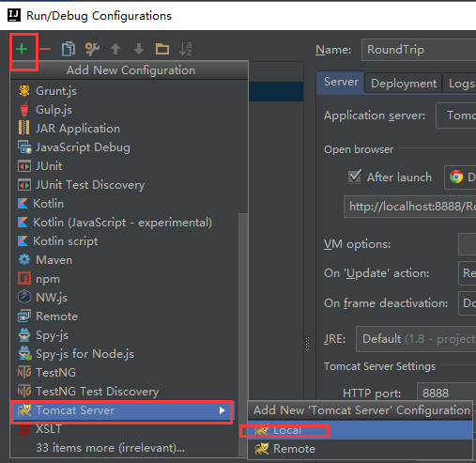This screenshot has height=463, width=476.
Task: Click the red minus Remove Configuration icon
Action: [45, 49]
